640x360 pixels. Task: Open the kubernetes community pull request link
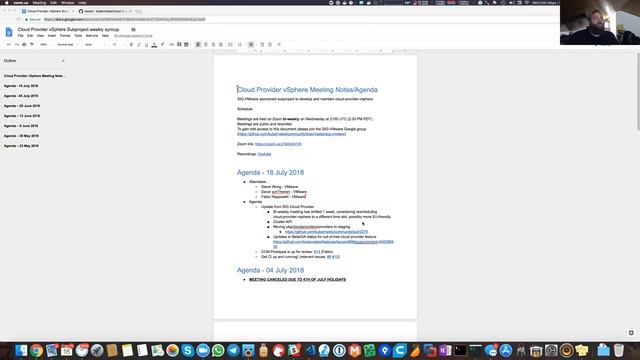(x=326, y=232)
